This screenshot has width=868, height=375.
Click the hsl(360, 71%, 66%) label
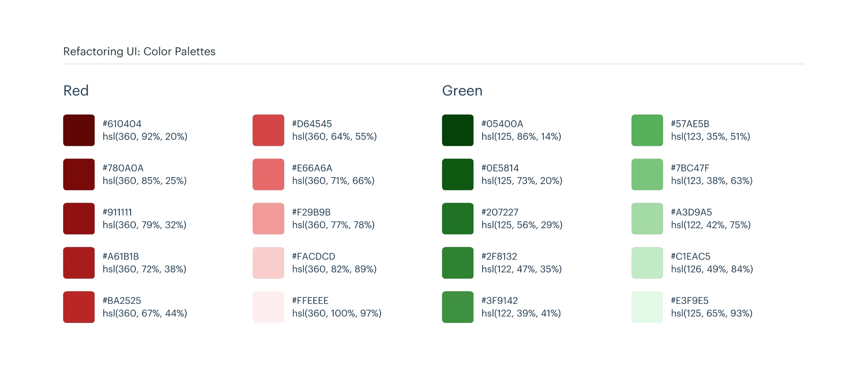click(x=333, y=181)
